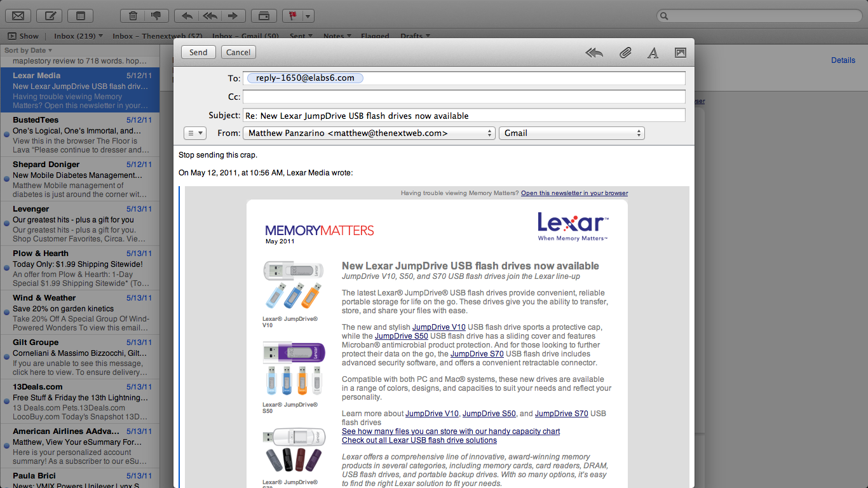Open the notes icon in Mail toolbar

point(81,16)
